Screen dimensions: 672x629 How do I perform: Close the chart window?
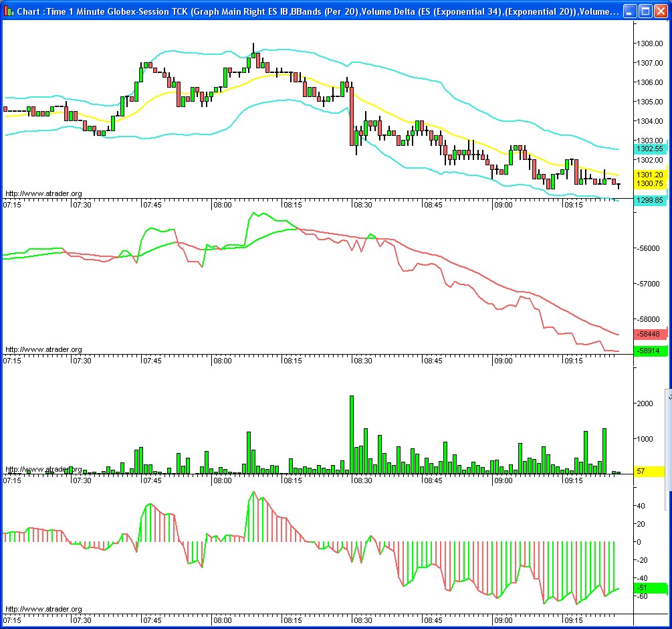point(661,11)
